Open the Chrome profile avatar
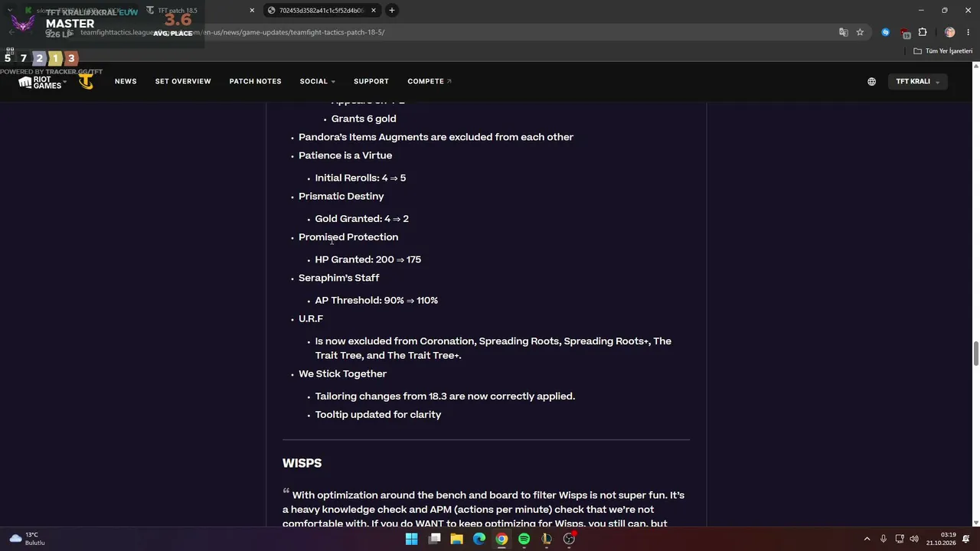The height and width of the screenshot is (551, 980). click(x=950, y=32)
